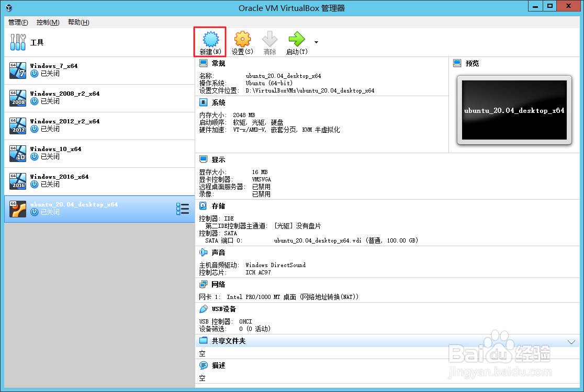The width and height of the screenshot is (584, 392).
Task: Click the VMSVGA graphics controller value
Action: pyautogui.click(x=262, y=179)
